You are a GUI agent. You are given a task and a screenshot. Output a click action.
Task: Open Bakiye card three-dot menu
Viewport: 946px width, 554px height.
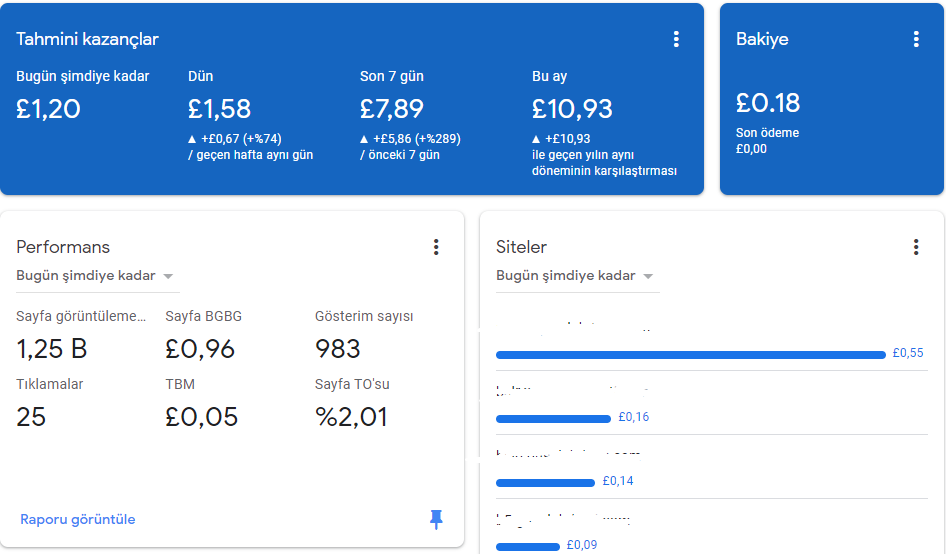916,39
